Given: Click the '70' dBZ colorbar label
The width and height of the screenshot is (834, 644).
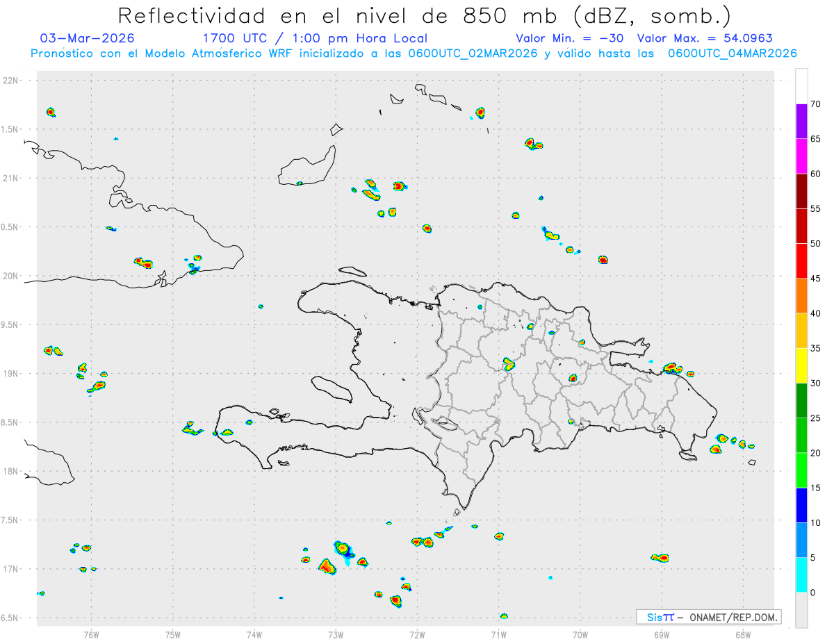Looking at the screenshot, I should [816, 104].
